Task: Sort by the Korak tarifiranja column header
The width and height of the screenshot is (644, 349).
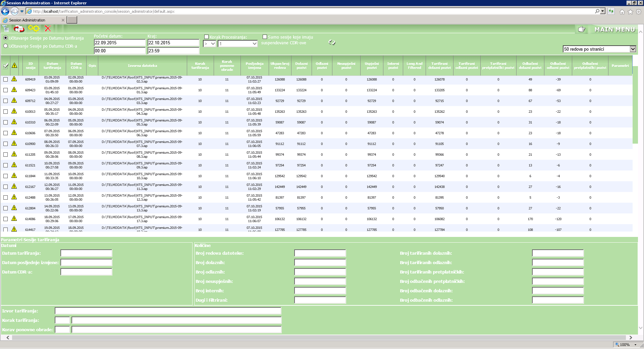Action: tap(200, 66)
